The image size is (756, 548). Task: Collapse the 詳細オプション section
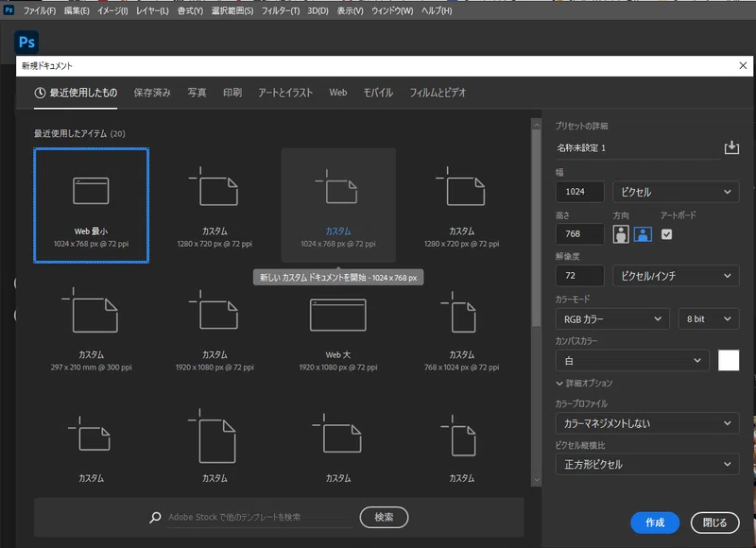[584, 384]
